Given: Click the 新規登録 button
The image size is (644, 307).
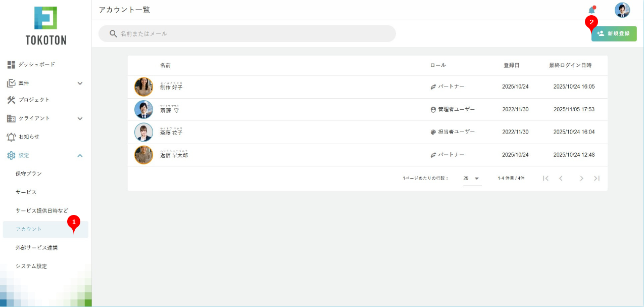Looking at the screenshot, I should click(614, 34).
